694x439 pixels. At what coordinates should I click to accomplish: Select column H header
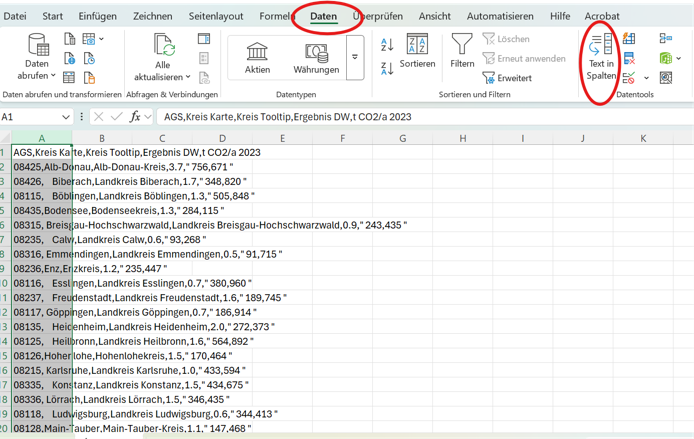(463, 139)
